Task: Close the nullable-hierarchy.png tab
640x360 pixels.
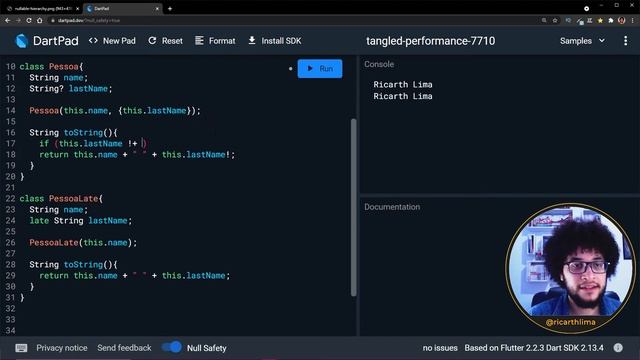Action: tap(78, 9)
